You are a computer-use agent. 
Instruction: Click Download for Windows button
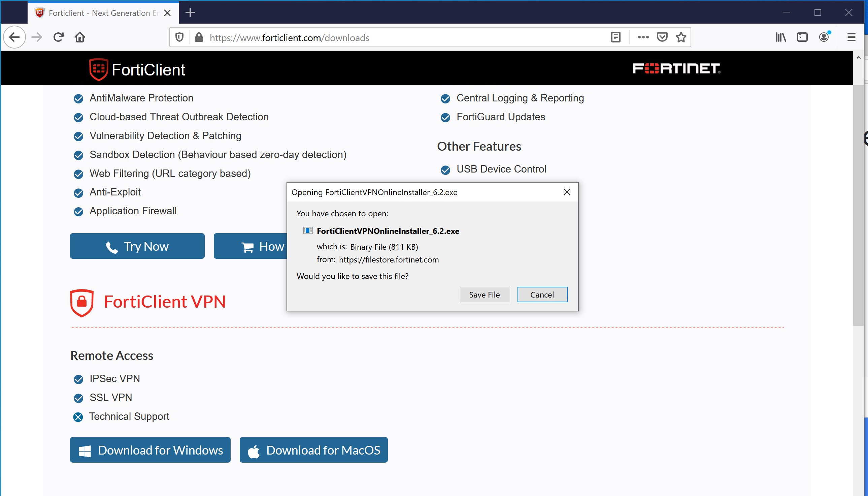[150, 450]
